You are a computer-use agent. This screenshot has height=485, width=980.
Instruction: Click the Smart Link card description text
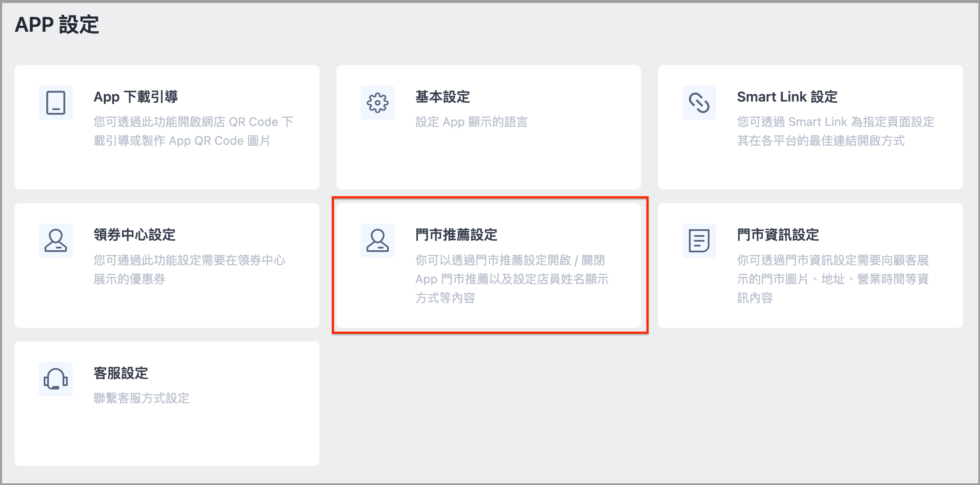point(836,132)
